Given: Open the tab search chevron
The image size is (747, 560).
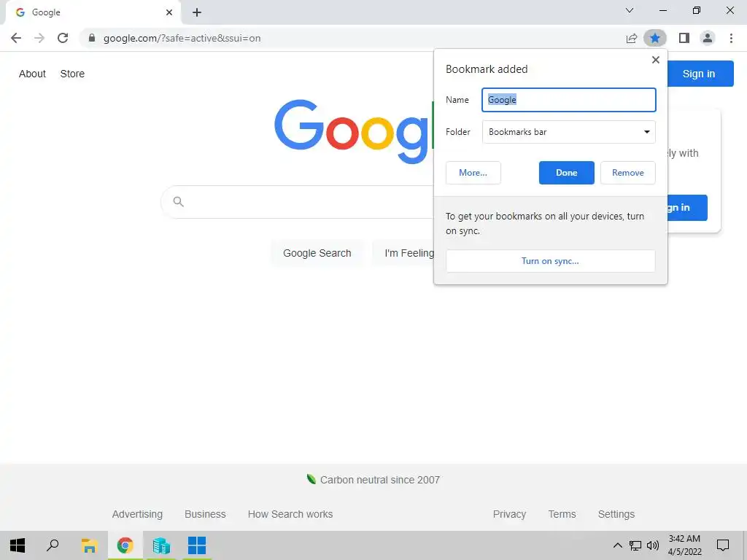Looking at the screenshot, I should [630, 10].
